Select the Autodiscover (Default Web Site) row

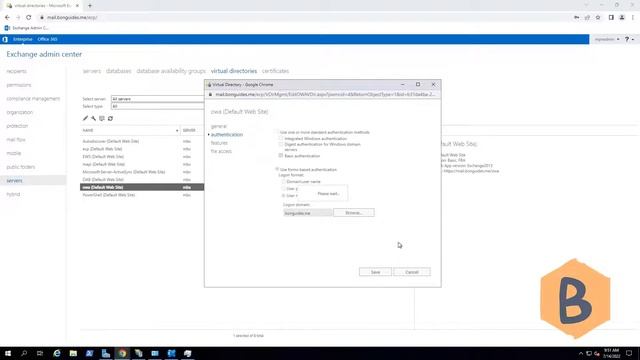click(142, 141)
